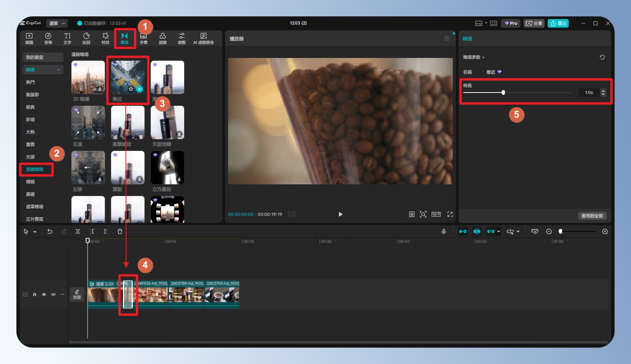Mute the video track audio
Viewport: 631px width, 364px height.
[53, 294]
